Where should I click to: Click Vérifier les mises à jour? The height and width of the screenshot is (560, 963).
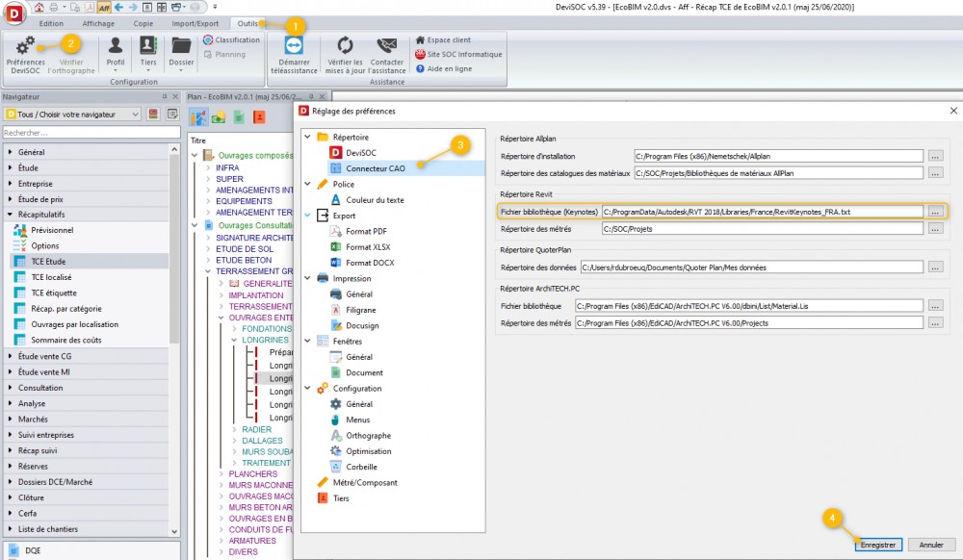345,54
